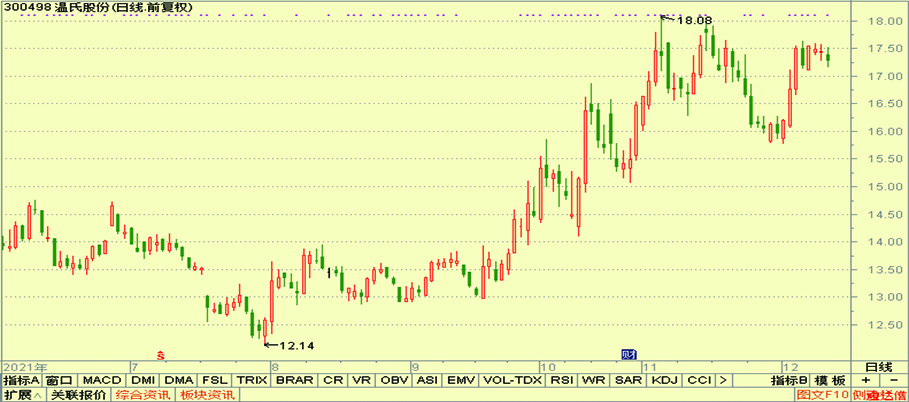This screenshot has height=402, width=909.
Task: Select the TRIX indicator tab
Action: coord(252,381)
